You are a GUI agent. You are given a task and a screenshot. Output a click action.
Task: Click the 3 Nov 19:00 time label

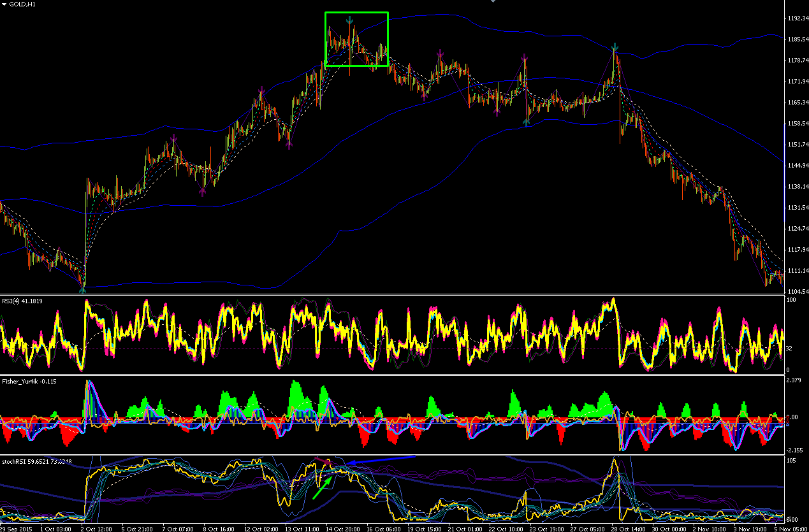[751, 529]
